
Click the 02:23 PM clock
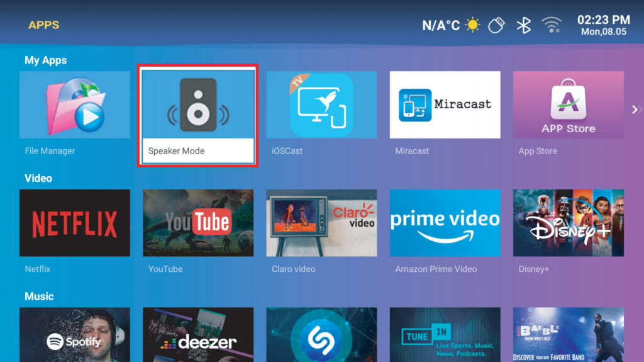pyautogui.click(x=603, y=20)
